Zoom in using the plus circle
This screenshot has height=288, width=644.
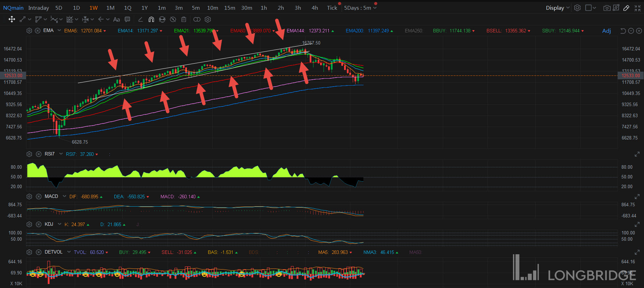pyautogui.click(x=639, y=31)
